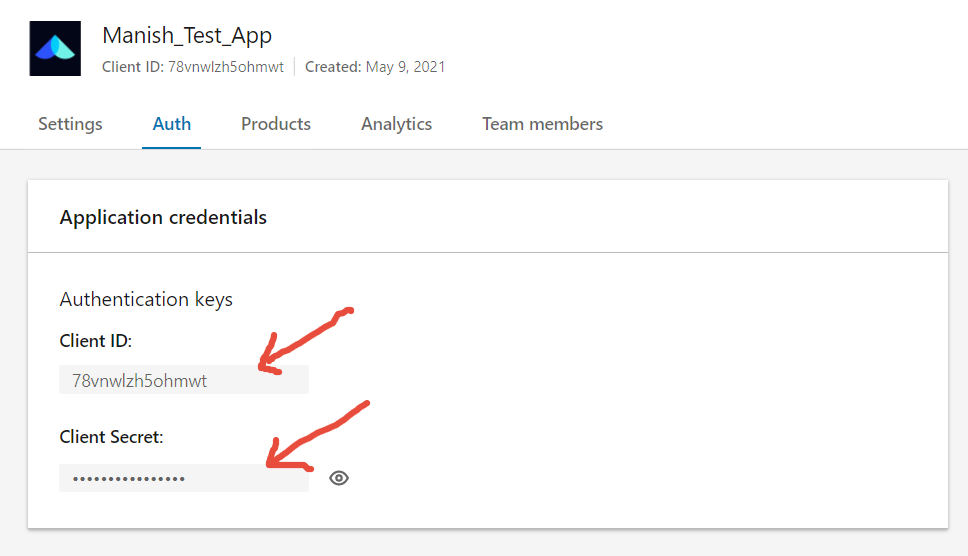Image resolution: width=968 pixels, height=556 pixels.
Task: Reveal the Client Secret with eye icon
Action: [x=339, y=478]
